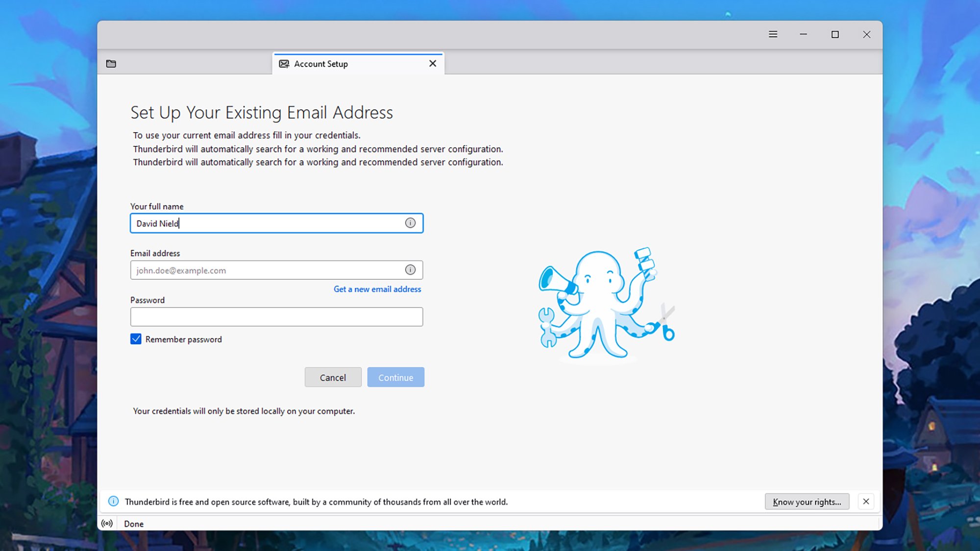Click the online status icon in status bar
This screenshot has width=980, height=551.
tap(107, 523)
